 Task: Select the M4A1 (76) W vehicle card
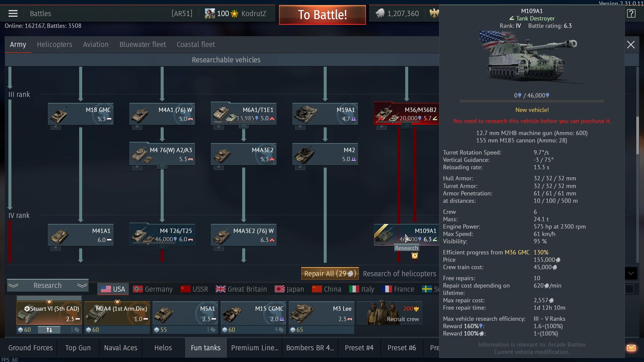[x=162, y=114]
